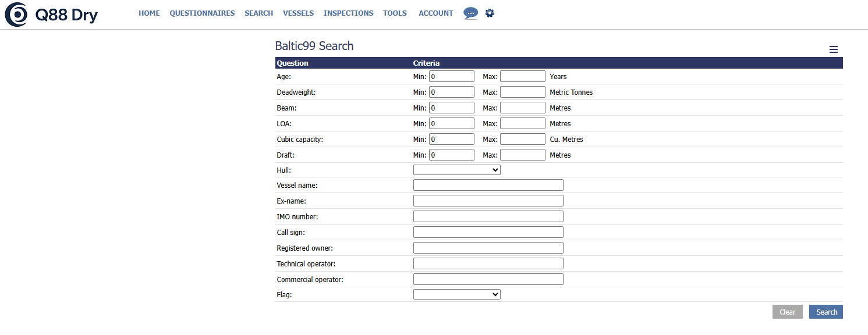Open the Tools menu

click(395, 13)
